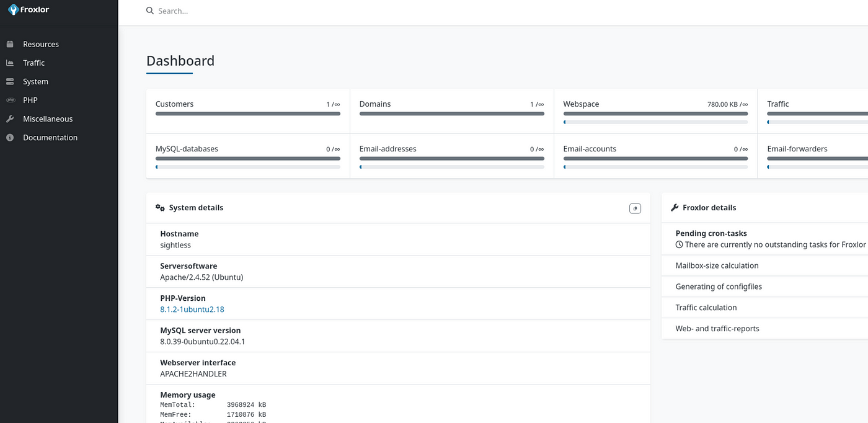Click the hostname value sightless
Image resolution: width=868 pixels, height=423 pixels.
point(175,245)
